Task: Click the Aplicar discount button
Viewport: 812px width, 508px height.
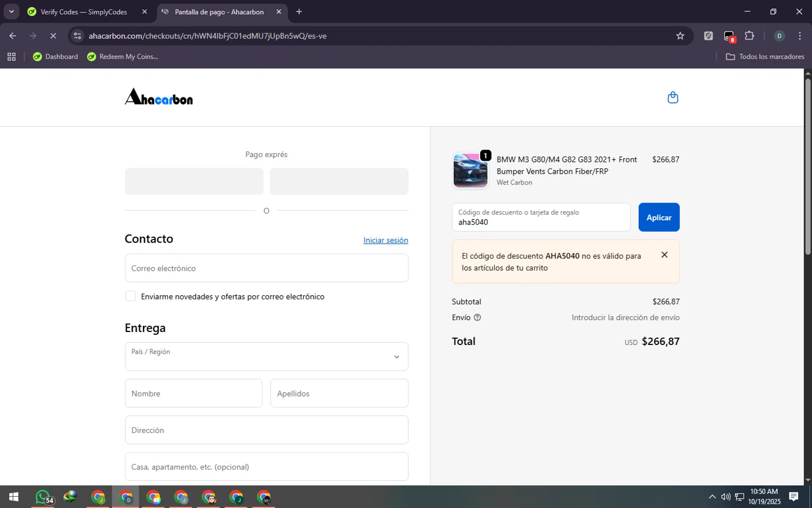Action: [x=659, y=217]
